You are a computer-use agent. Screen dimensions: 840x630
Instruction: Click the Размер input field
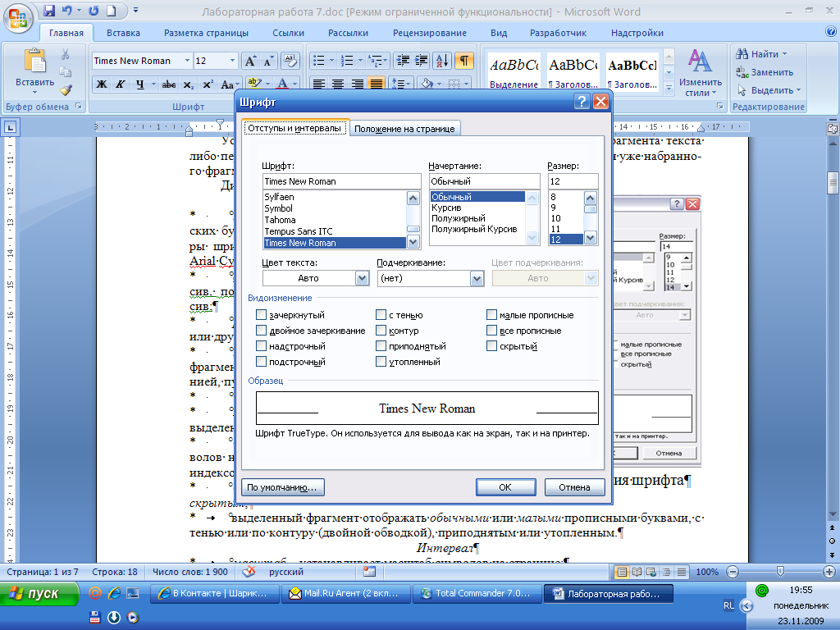(572, 181)
